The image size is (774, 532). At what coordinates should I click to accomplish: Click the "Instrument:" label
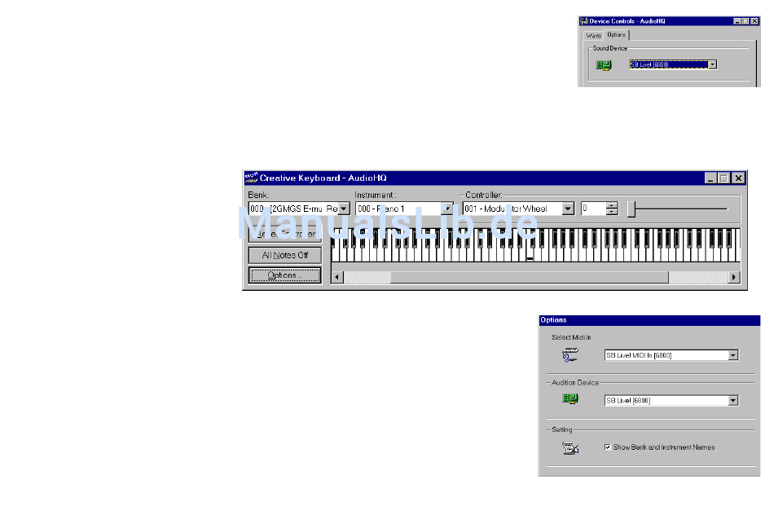click(x=375, y=195)
